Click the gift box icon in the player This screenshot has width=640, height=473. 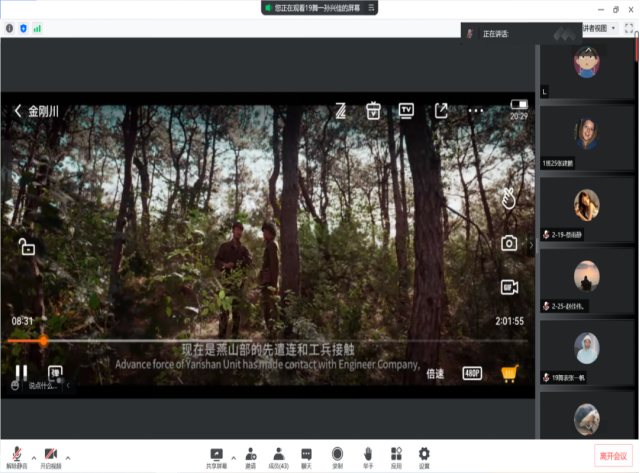pos(373,110)
